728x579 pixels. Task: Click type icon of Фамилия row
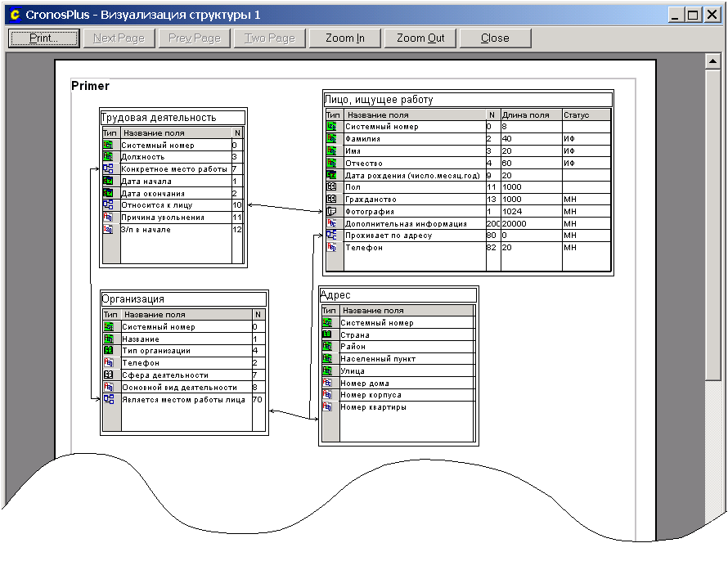[331, 138]
